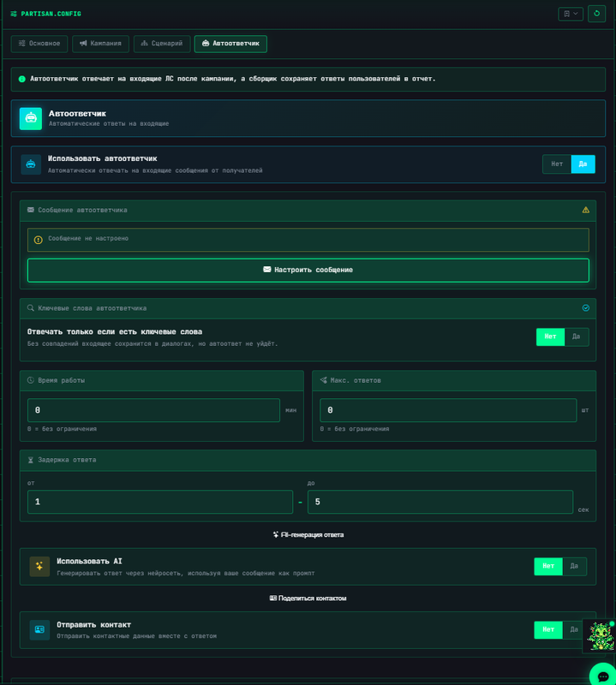Set Использовать AI to Нет
This screenshot has width=616, height=685.
pos(548,567)
